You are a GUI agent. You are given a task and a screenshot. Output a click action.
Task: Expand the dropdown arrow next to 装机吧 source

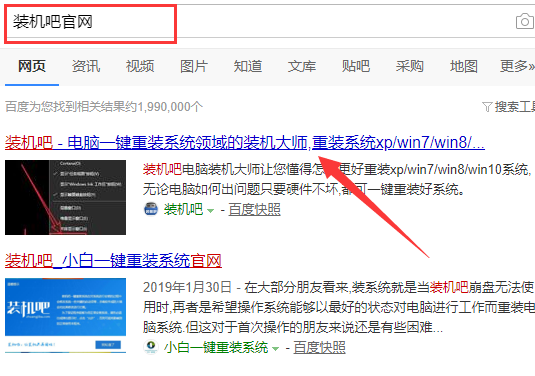tap(211, 211)
